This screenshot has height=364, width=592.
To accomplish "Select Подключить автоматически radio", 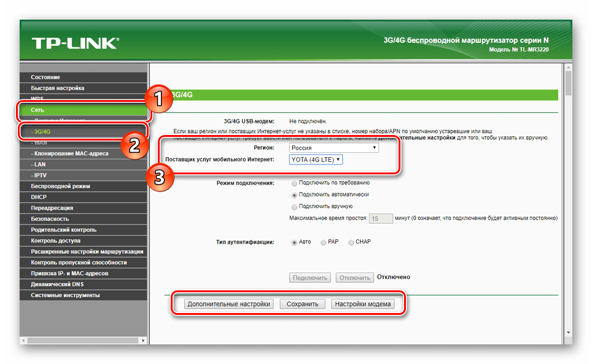I will tap(294, 195).
